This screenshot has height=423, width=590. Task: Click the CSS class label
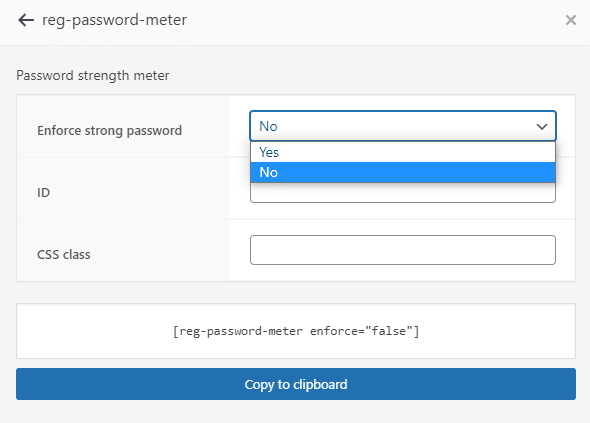pyautogui.click(x=64, y=254)
